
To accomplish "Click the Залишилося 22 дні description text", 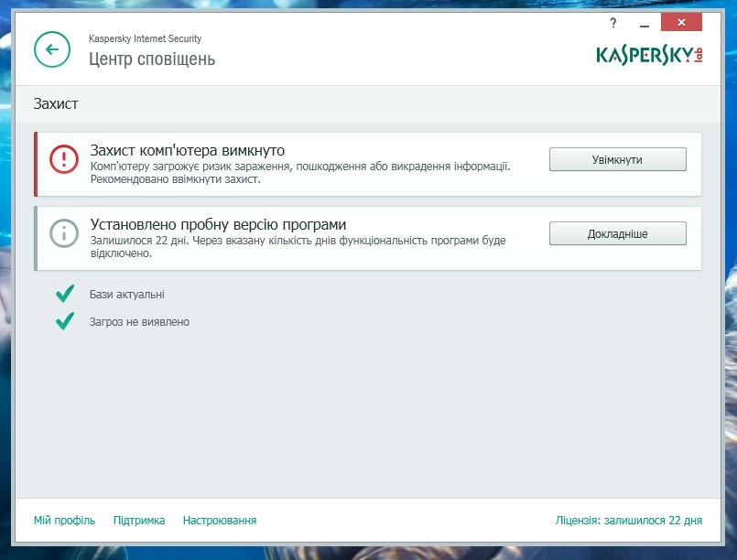I will pyautogui.click(x=298, y=247).
